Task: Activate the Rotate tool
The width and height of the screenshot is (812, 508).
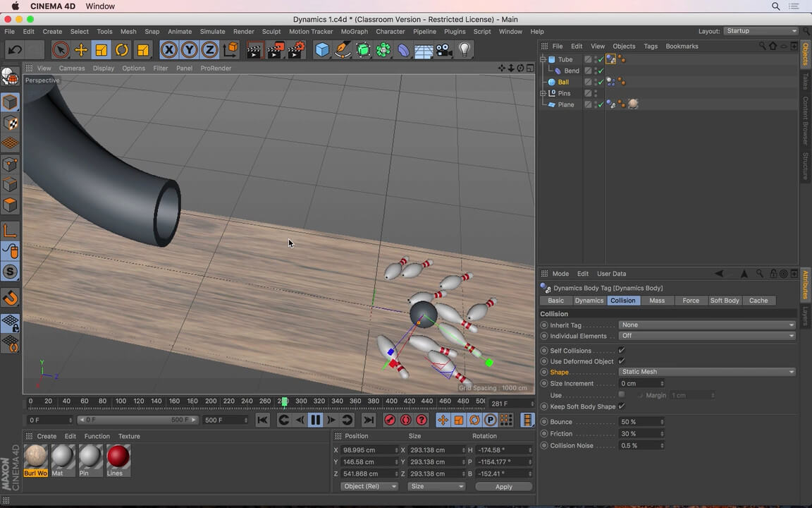Action: [x=121, y=49]
